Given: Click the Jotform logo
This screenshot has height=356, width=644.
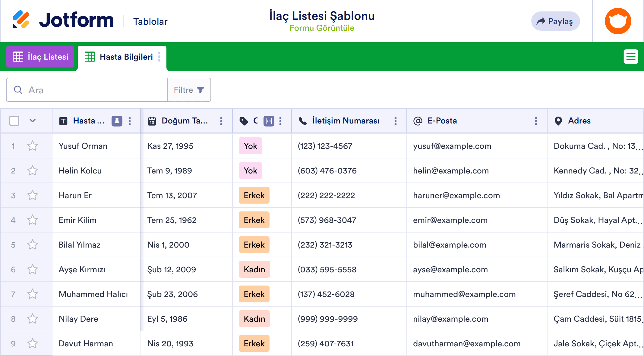Looking at the screenshot, I should click(x=63, y=20).
